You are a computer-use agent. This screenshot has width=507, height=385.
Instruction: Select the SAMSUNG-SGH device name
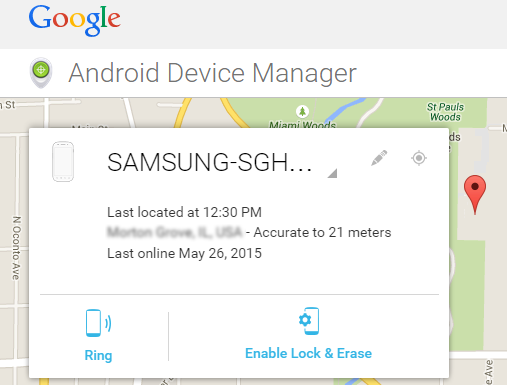pos(210,163)
